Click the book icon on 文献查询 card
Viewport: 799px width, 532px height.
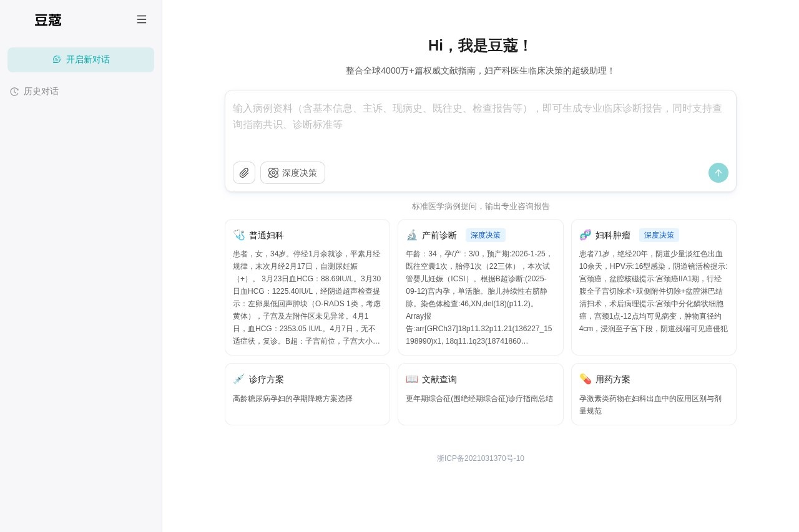(412, 379)
